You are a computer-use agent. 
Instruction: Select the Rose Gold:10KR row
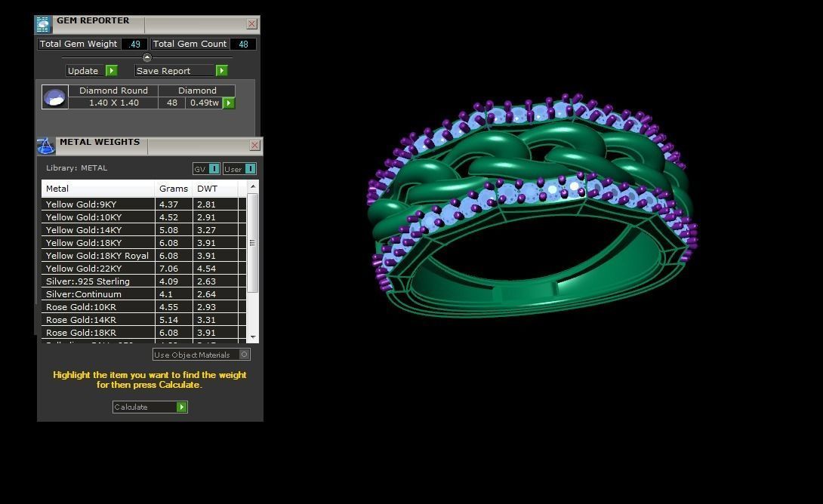(x=143, y=307)
